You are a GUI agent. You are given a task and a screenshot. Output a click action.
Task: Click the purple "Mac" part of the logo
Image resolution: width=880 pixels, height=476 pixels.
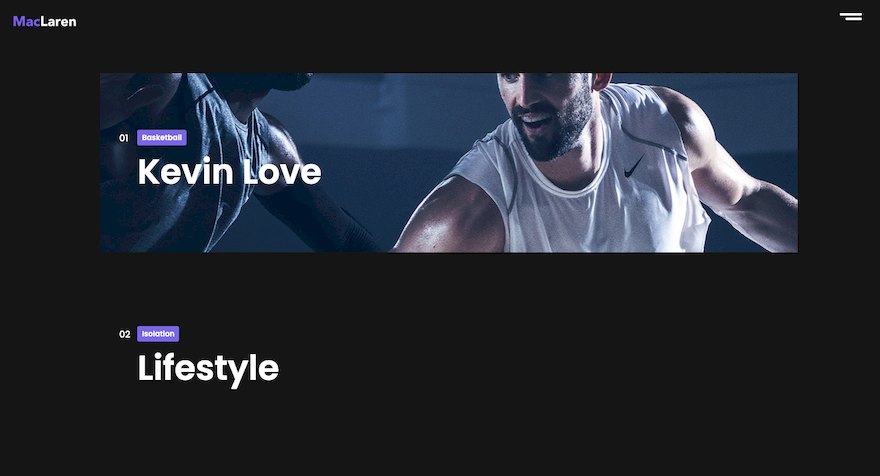tap(26, 21)
